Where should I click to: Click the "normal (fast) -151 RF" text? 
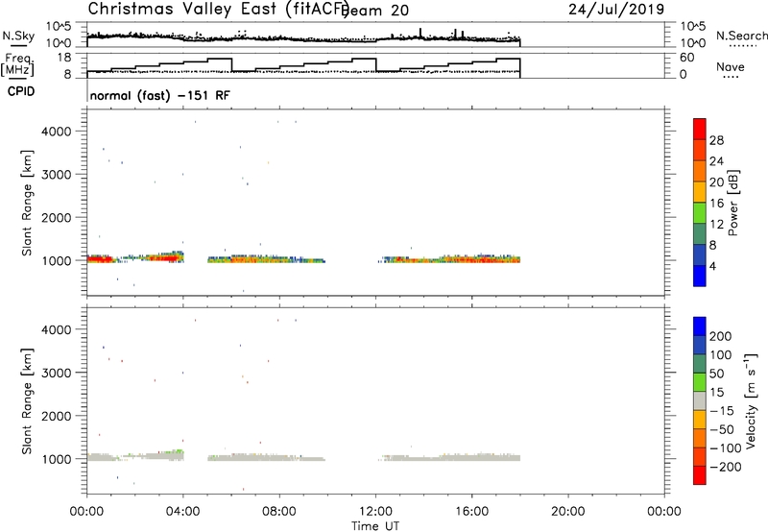point(159,95)
